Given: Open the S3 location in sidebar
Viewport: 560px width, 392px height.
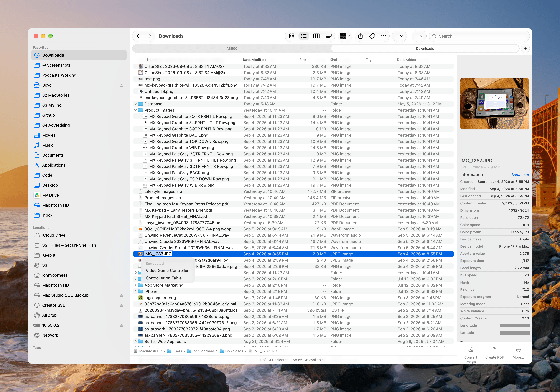Looking at the screenshot, I should (x=79, y=265).
